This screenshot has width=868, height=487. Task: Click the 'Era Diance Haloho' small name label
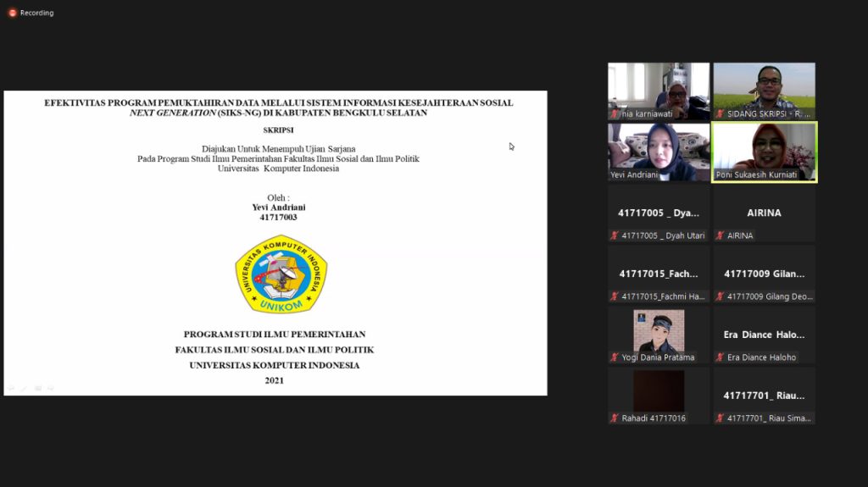[762, 357]
